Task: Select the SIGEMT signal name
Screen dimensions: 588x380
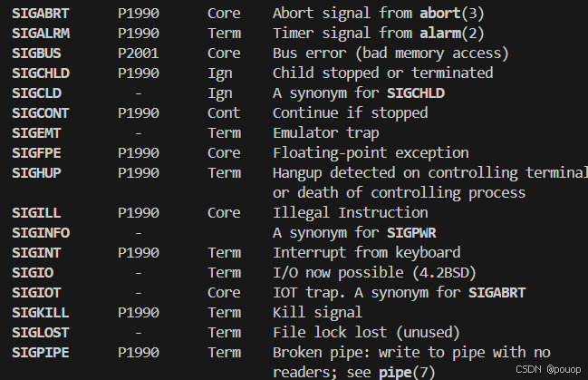Action: coord(36,133)
